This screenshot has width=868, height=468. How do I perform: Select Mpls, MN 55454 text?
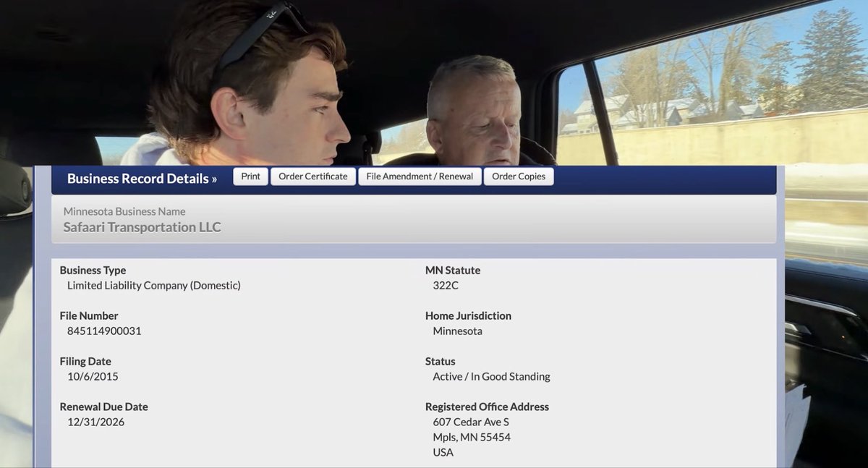pyautogui.click(x=472, y=437)
